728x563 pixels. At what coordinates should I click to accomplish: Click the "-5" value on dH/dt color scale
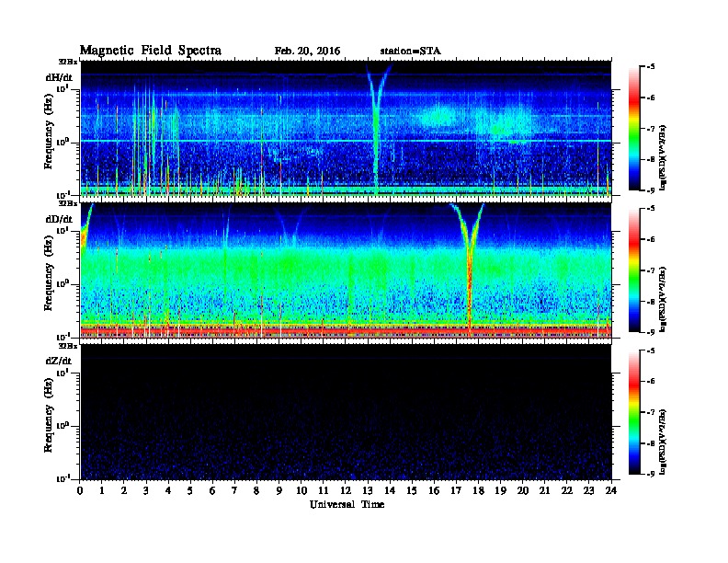tap(651, 67)
